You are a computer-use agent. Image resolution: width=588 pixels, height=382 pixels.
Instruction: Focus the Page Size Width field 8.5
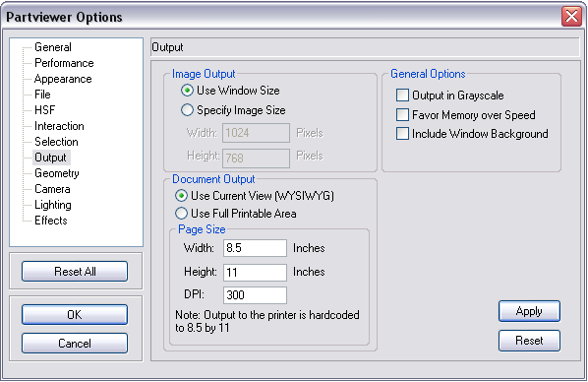[255, 248]
